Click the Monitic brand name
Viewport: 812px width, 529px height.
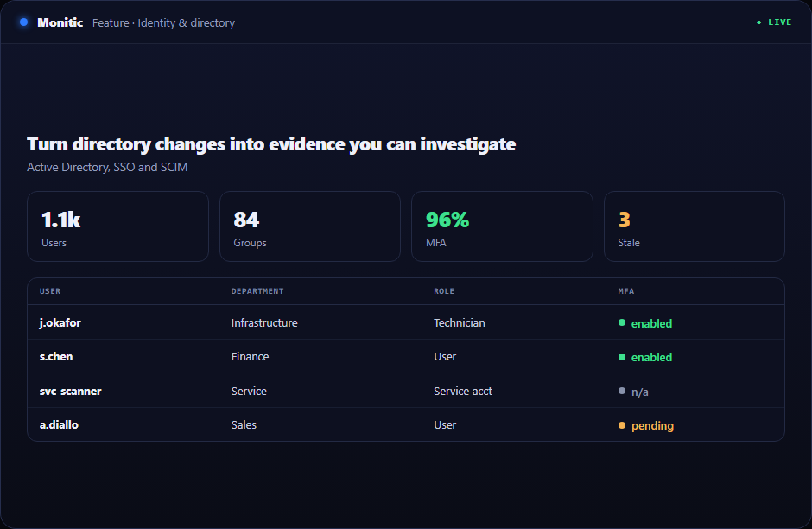tap(60, 22)
